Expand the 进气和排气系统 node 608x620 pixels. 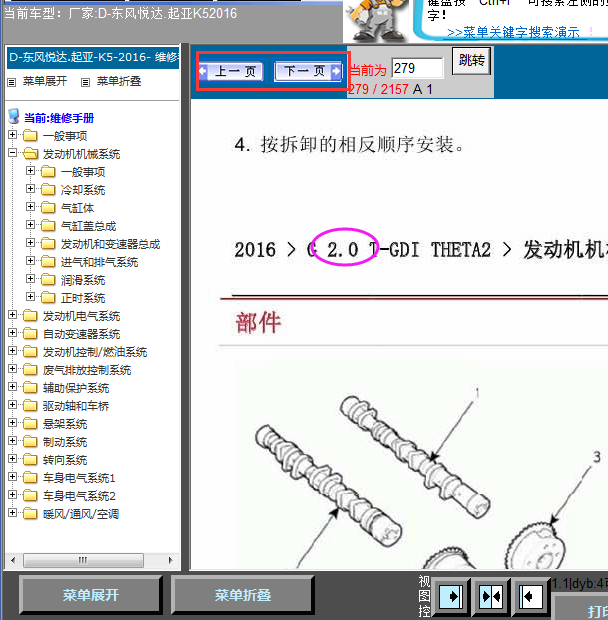pos(30,261)
